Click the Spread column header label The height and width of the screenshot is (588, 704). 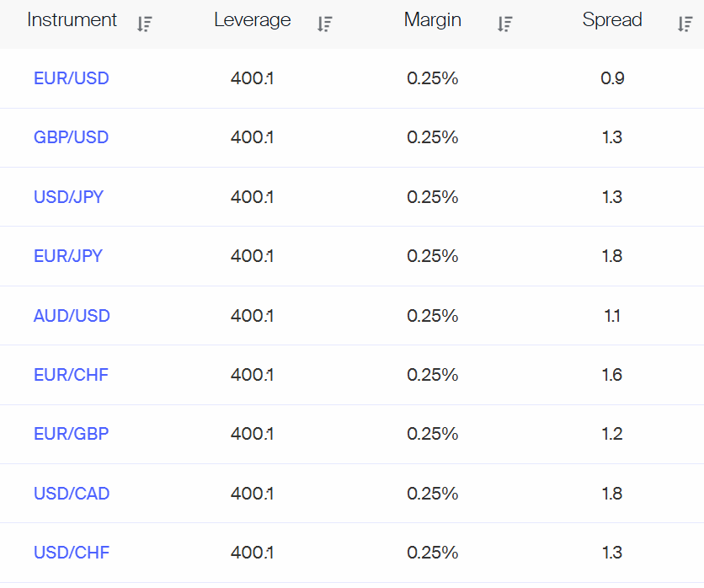pos(612,20)
